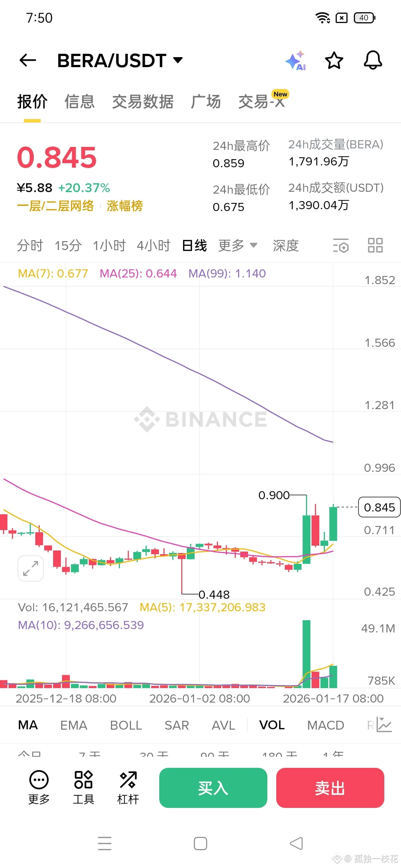Switch to 报价 tab
Image resolution: width=401 pixels, height=868 pixels.
tap(32, 101)
